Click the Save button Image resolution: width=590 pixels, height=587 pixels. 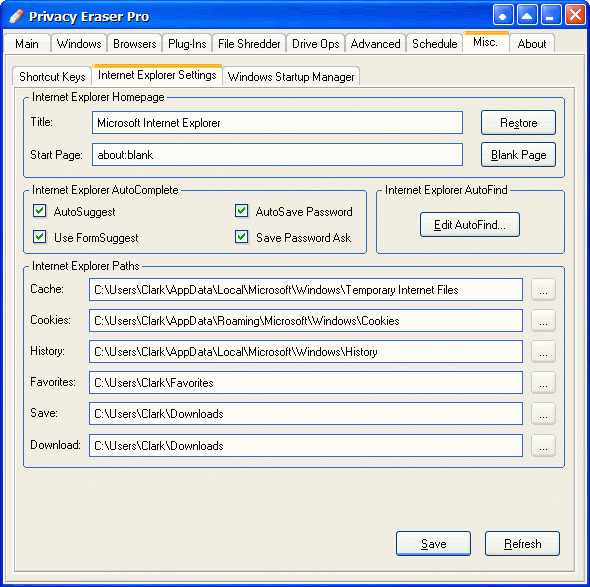(x=433, y=543)
